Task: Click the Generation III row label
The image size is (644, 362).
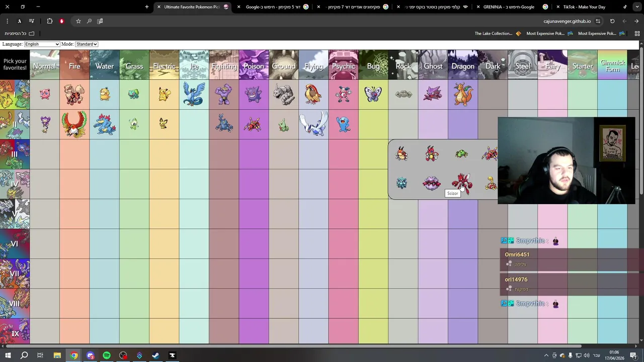Action: (15, 154)
